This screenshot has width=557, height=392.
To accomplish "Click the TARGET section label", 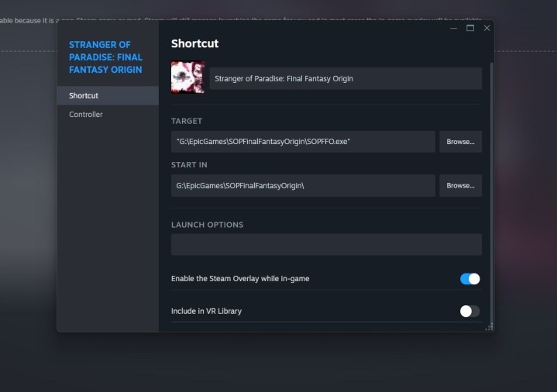I will pos(187,121).
